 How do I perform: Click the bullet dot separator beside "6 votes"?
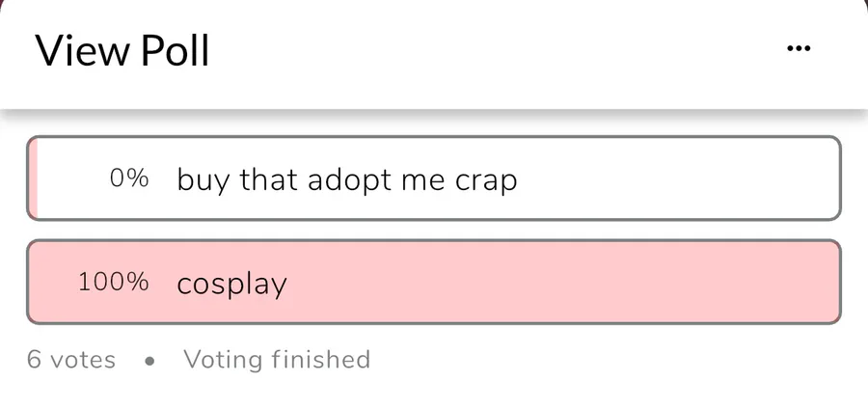pos(149,361)
